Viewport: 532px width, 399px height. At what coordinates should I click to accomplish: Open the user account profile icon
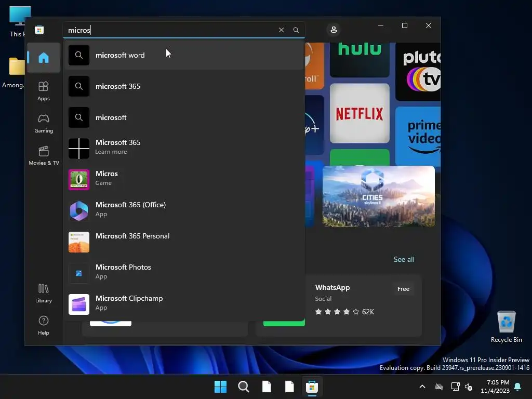tap(334, 30)
